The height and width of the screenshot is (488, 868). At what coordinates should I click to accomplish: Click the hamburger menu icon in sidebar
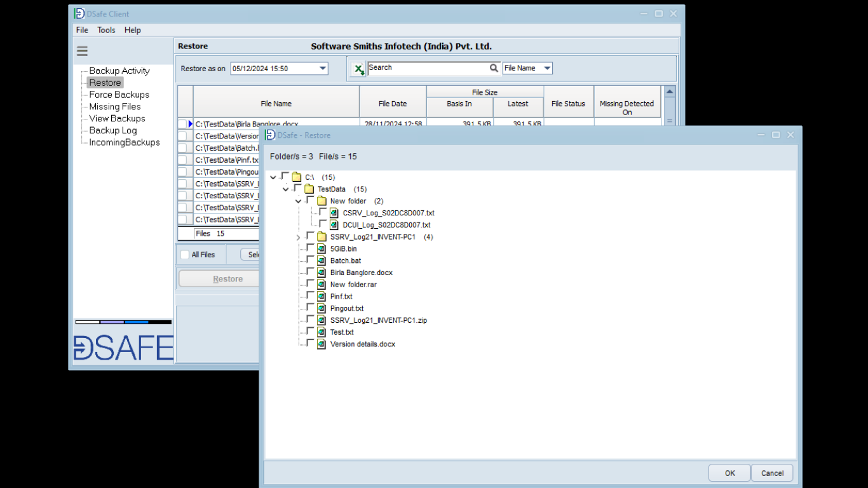coord(82,51)
